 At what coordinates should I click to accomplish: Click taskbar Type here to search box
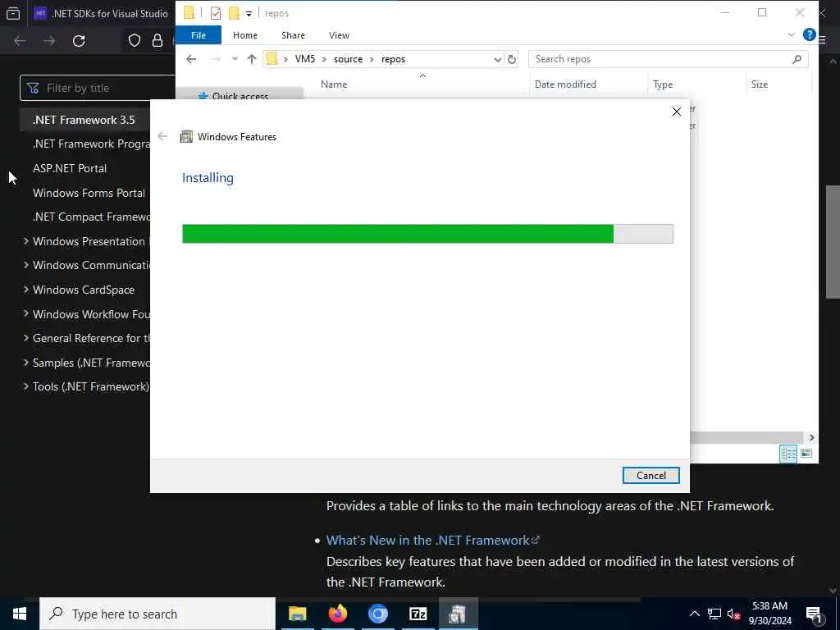[157, 614]
